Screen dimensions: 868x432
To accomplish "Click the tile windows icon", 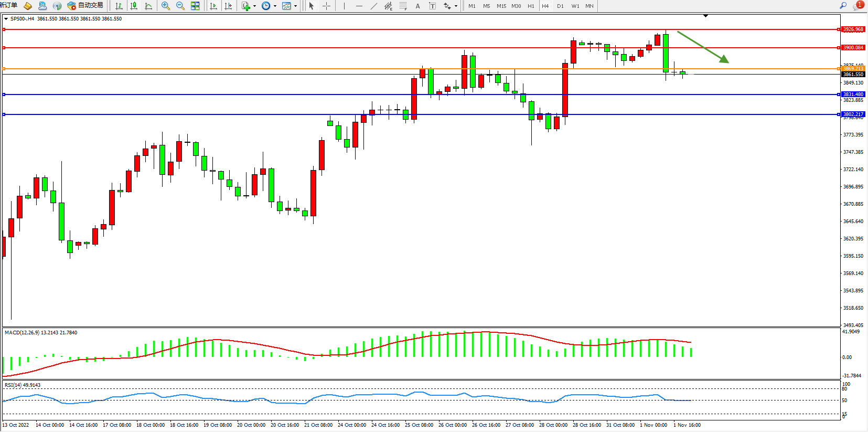I will pyautogui.click(x=195, y=6).
